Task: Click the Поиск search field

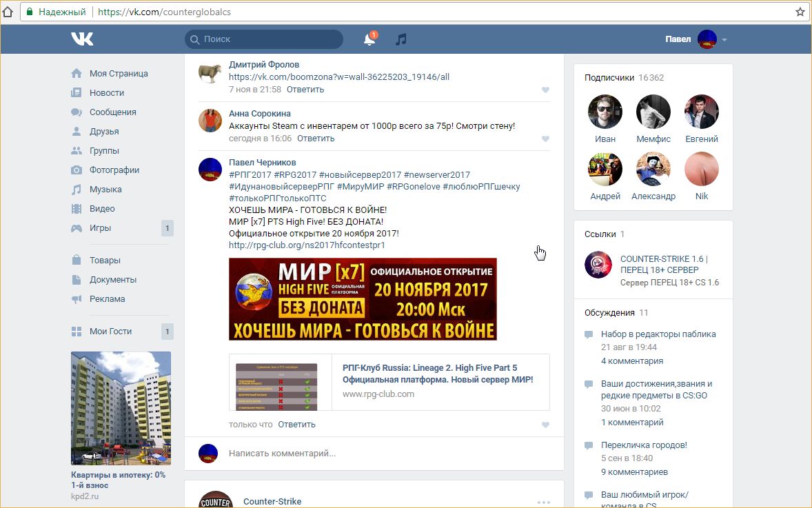Action: (269, 39)
